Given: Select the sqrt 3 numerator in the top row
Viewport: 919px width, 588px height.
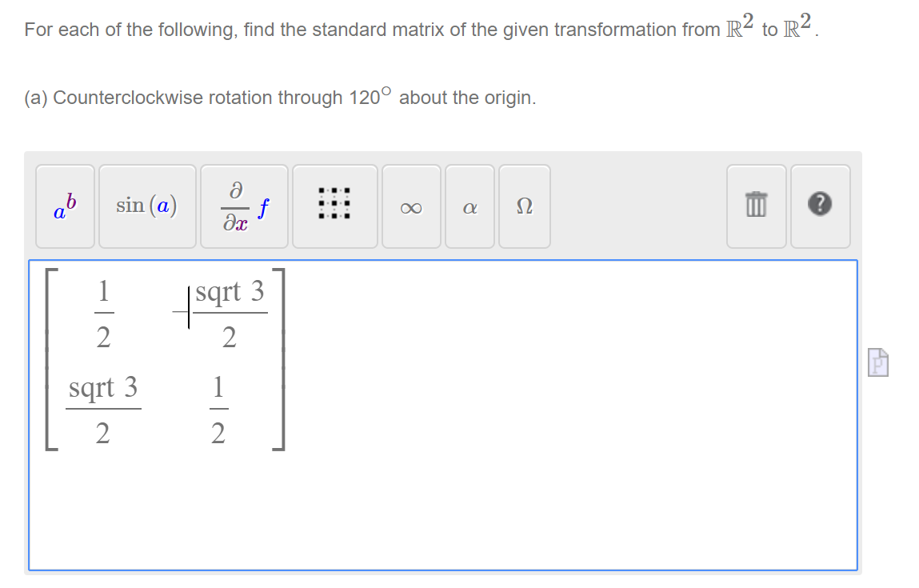Looking at the screenshot, I should (230, 292).
